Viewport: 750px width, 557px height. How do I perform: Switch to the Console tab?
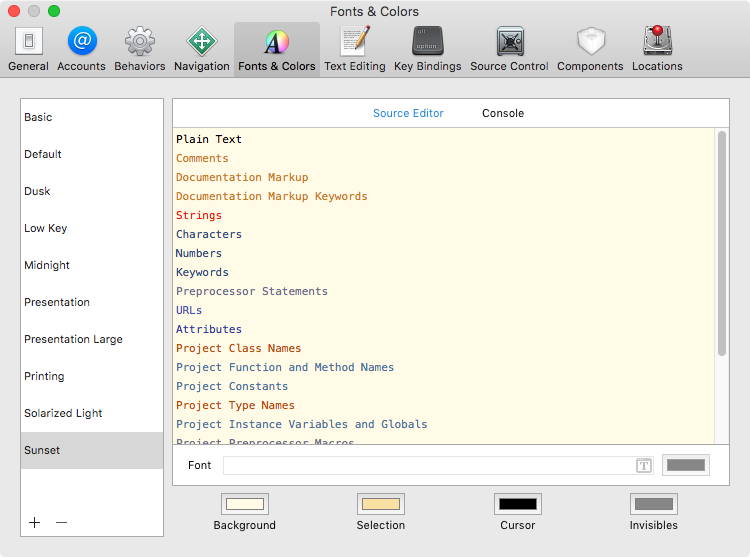pyautogui.click(x=503, y=113)
